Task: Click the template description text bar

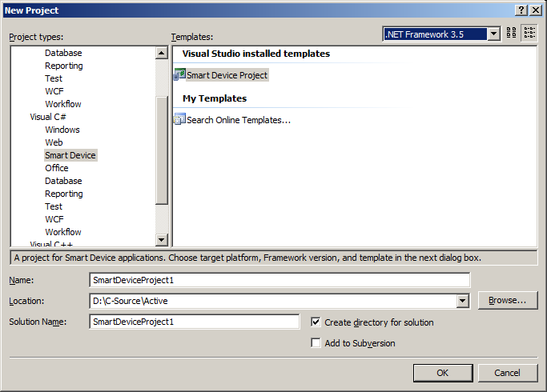Action: coord(274,258)
